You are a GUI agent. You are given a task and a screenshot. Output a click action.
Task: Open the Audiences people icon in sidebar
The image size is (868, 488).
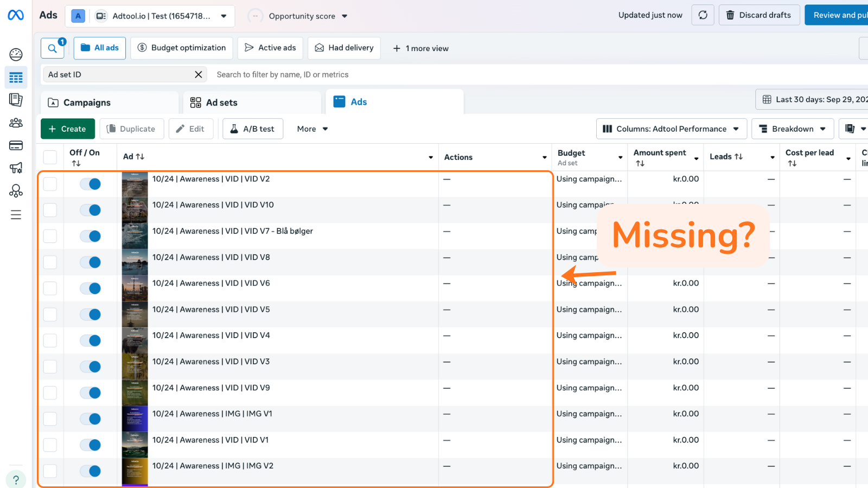tap(16, 123)
